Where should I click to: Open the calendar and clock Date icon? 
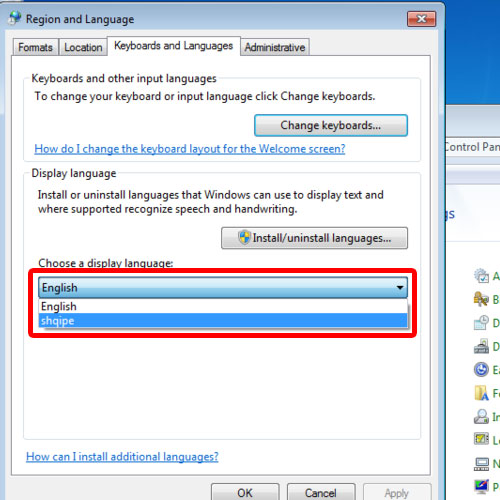pyautogui.click(x=481, y=323)
